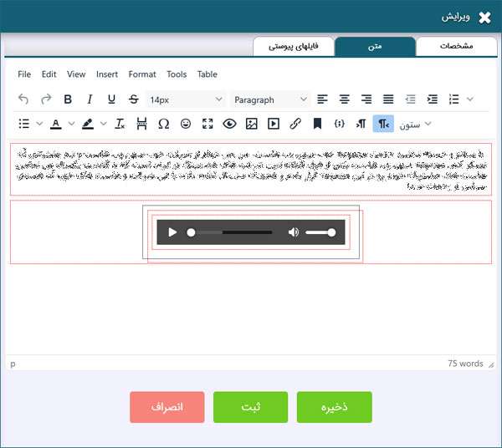Viewport: 502px width, 448px height.
Task: Open the Format menu
Action: click(142, 74)
